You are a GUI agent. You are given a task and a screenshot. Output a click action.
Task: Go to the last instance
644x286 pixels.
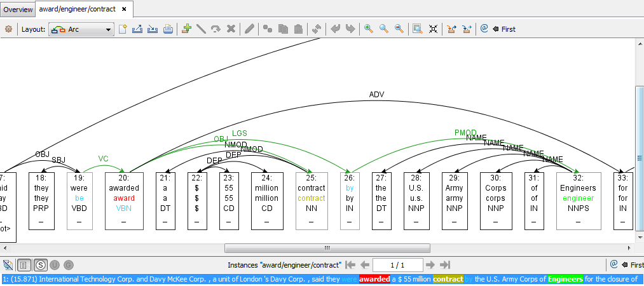pyautogui.click(x=445, y=264)
